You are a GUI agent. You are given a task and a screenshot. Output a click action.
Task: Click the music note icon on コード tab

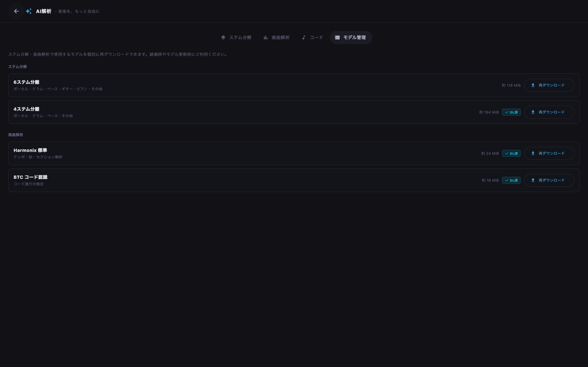coord(304,37)
